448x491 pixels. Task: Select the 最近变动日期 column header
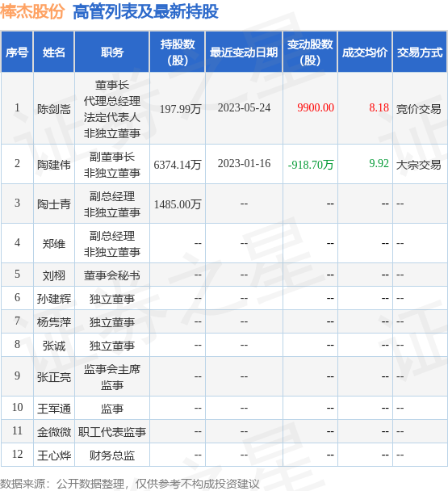click(x=244, y=52)
